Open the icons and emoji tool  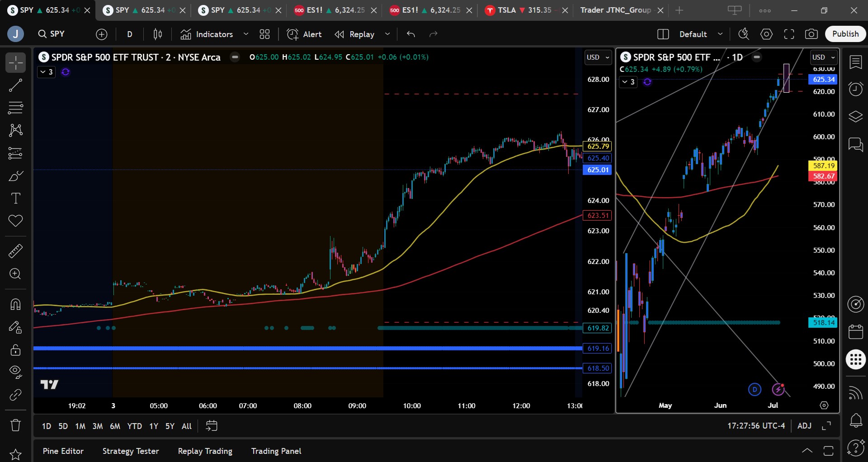(x=15, y=221)
